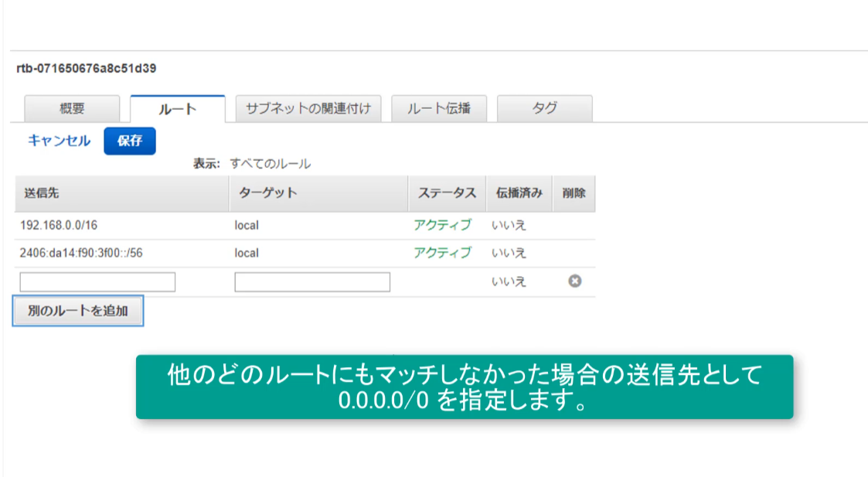Open the サブネットの関連付け tab
Viewport: 868px width, 477px height.
[x=308, y=108]
